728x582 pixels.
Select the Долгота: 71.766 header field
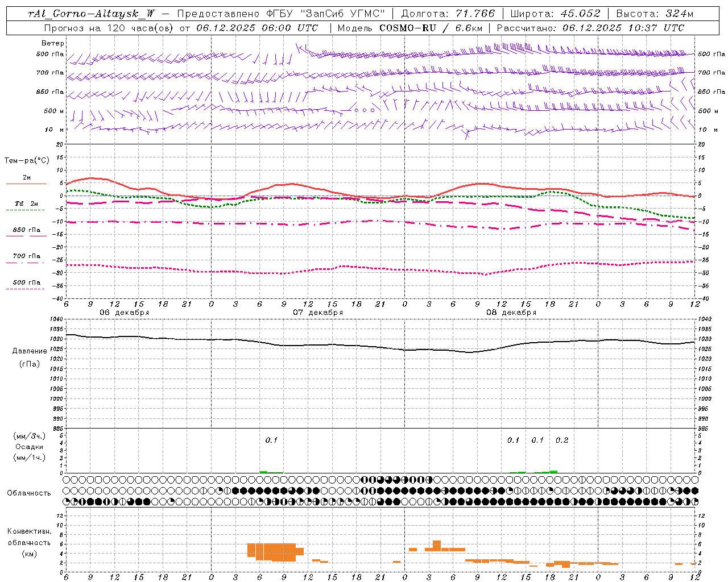pos(448,14)
